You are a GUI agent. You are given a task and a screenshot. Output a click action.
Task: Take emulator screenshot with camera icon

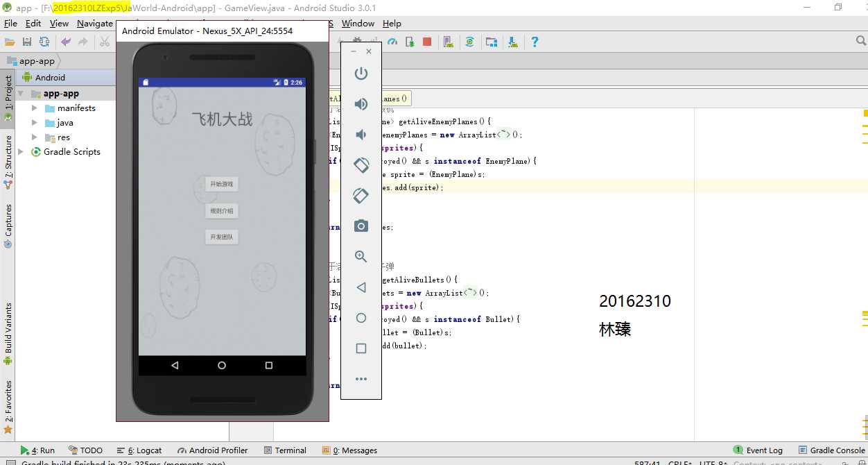point(361,226)
